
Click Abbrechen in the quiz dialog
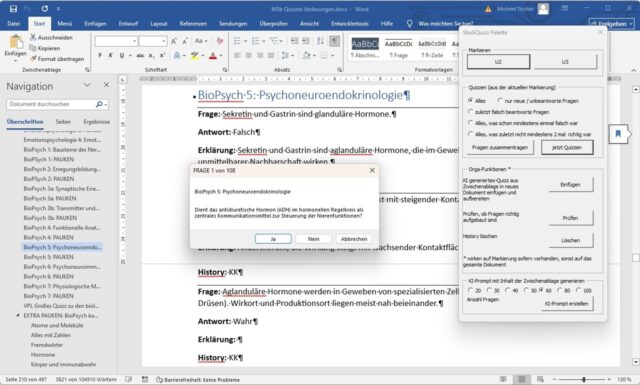coord(354,239)
